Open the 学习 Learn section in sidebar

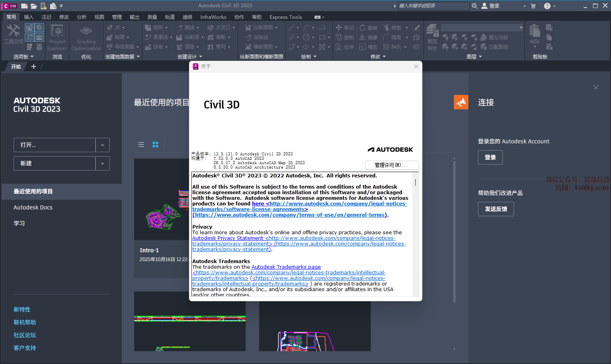[19, 223]
